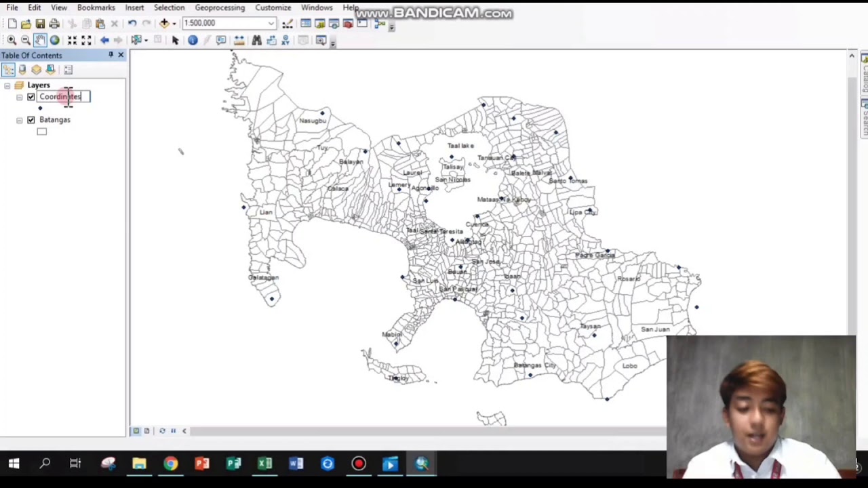Screen dimensions: 868x488
Task: Refresh the map display button
Action: pyautogui.click(x=162, y=431)
